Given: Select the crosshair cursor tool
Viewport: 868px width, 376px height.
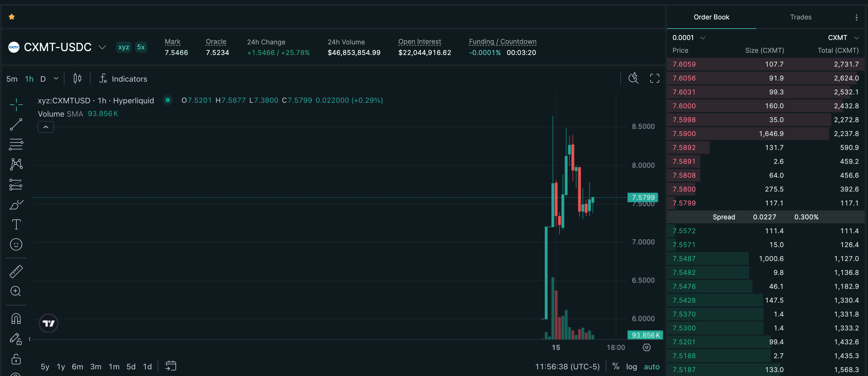Looking at the screenshot, I should coord(16,105).
